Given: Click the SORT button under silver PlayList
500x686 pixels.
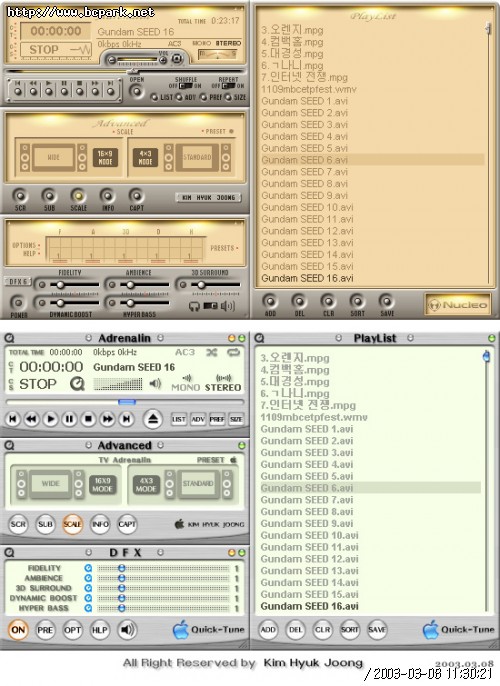Looking at the screenshot, I should click(x=350, y=630).
